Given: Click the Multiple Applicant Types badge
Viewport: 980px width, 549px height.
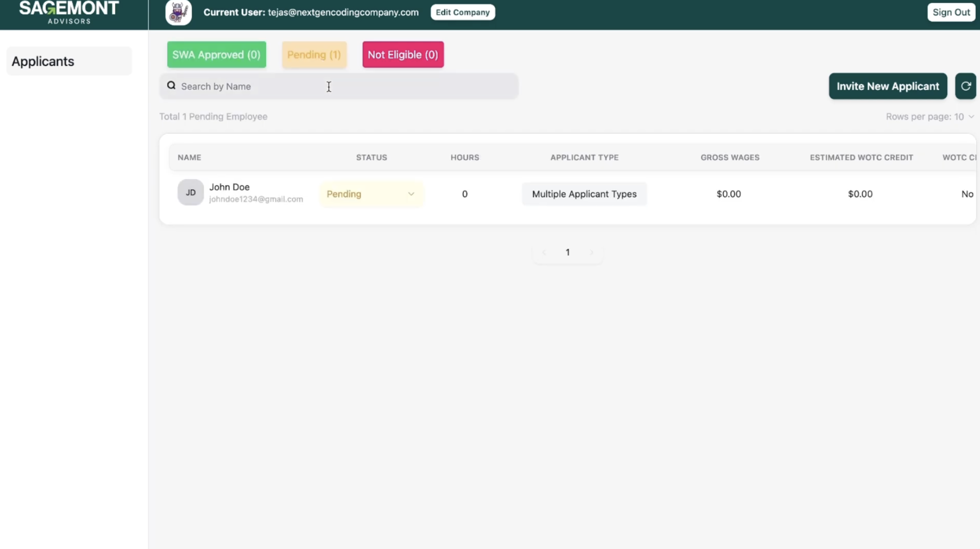Looking at the screenshot, I should tap(584, 194).
